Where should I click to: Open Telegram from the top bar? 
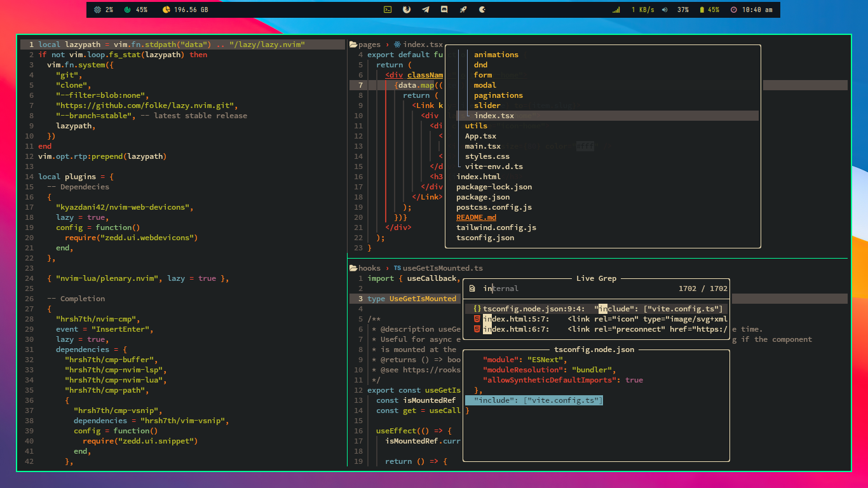(426, 10)
